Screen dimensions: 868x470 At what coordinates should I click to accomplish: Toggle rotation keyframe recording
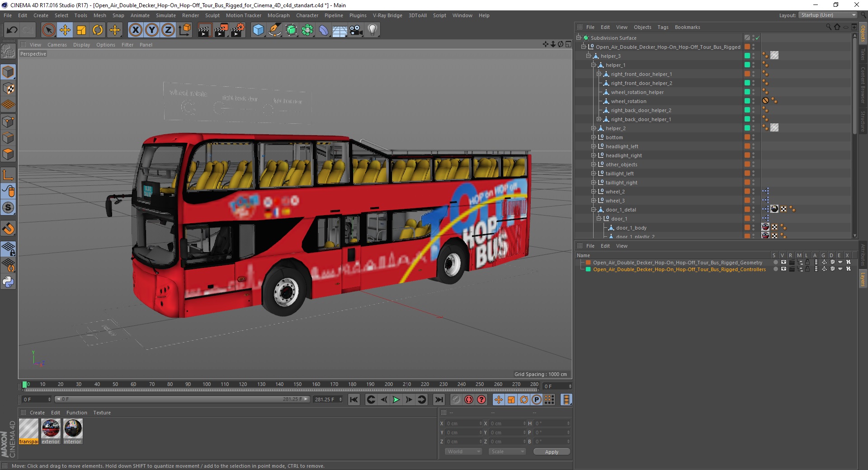tap(524, 399)
